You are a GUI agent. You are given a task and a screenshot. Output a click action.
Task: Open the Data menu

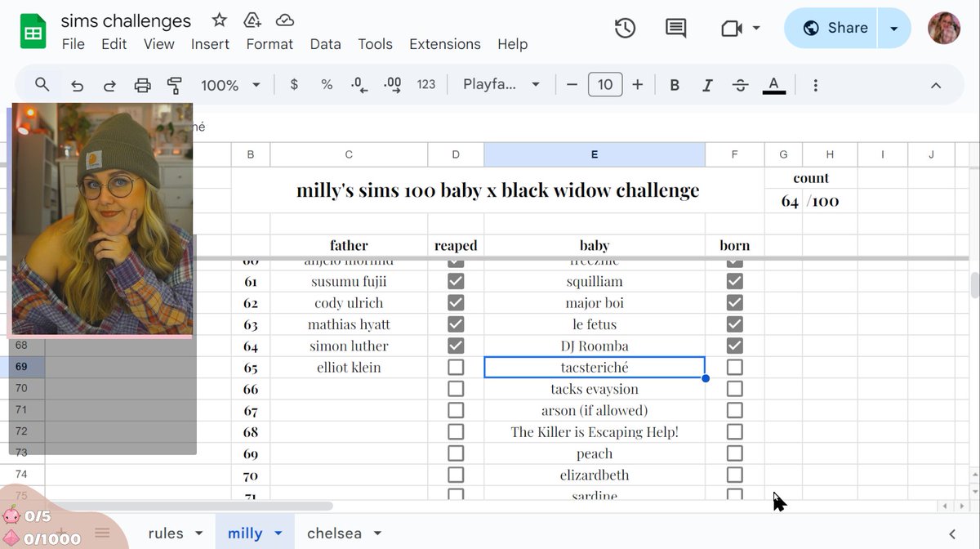[x=325, y=44]
